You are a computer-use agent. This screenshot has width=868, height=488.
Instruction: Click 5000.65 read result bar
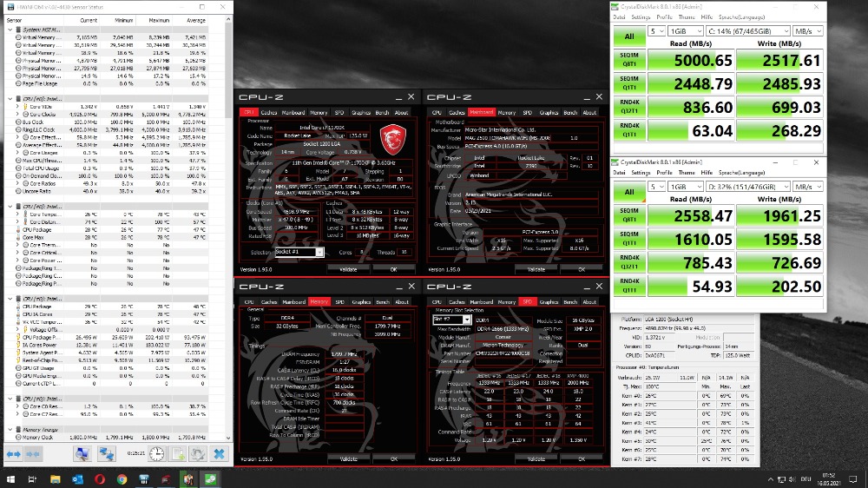coord(691,60)
